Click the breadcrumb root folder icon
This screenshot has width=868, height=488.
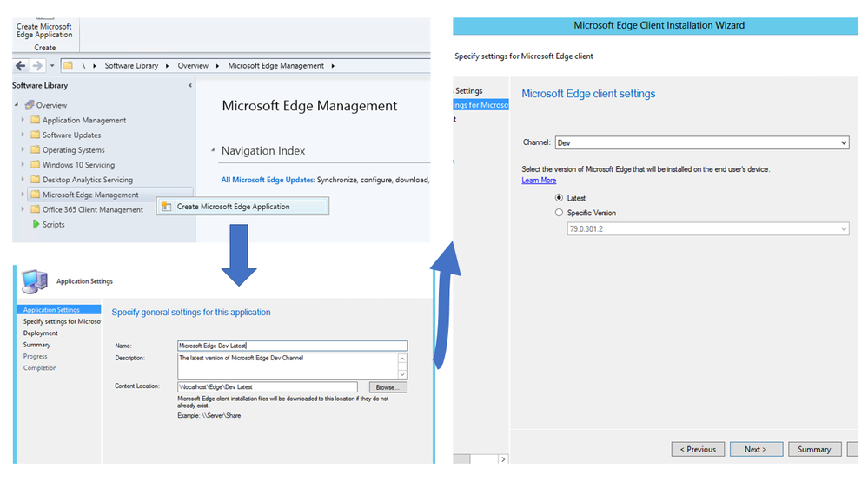(68, 66)
